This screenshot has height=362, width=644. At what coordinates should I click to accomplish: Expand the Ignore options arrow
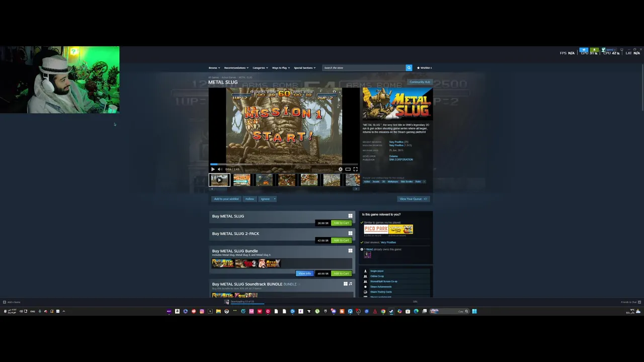[x=274, y=199]
